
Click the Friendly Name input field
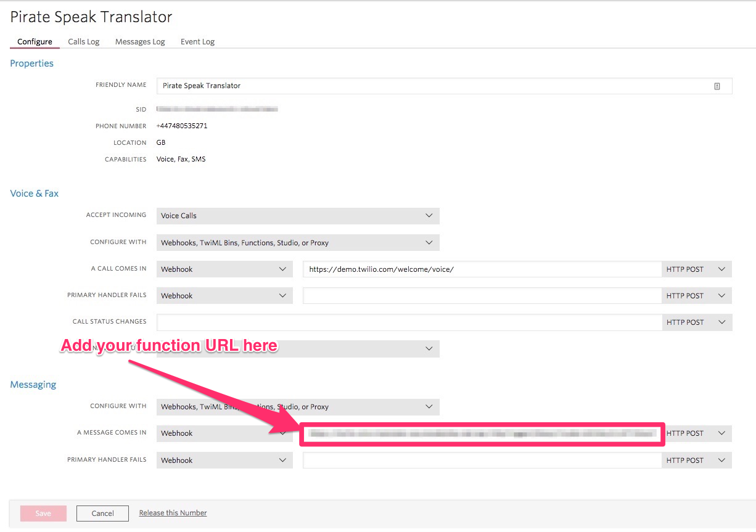tap(444, 86)
